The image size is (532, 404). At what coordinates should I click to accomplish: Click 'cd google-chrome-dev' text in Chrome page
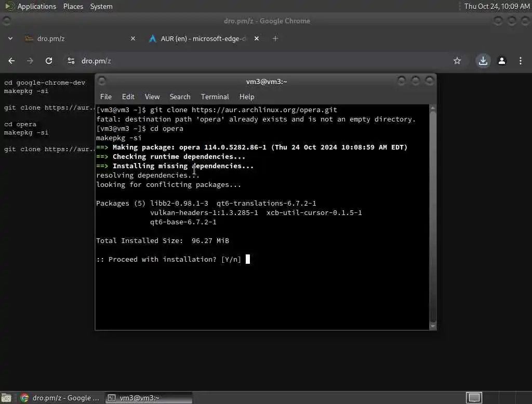(x=45, y=83)
